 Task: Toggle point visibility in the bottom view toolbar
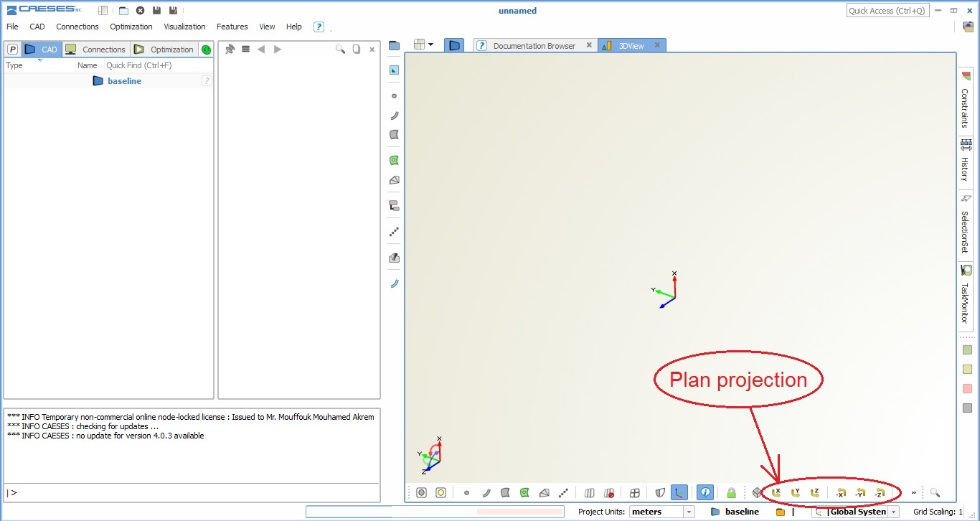coord(466,493)
